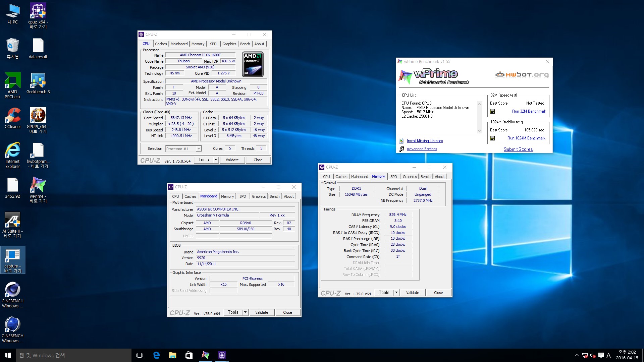Open the cpuz_x64 shortcut icon

tap(38, 15)
